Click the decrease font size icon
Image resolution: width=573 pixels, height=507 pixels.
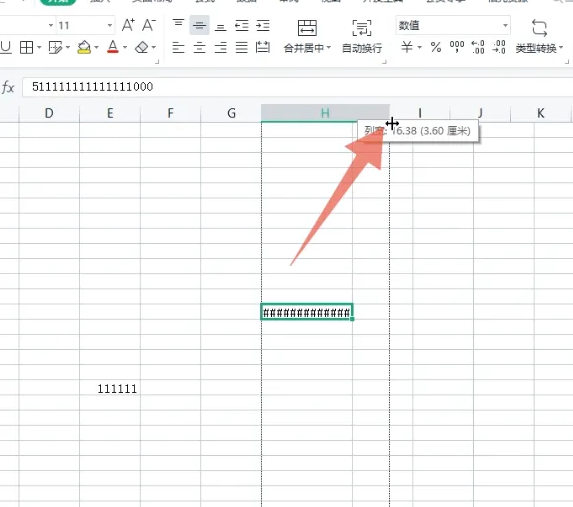pyautogui.click(x=149, y=25)
